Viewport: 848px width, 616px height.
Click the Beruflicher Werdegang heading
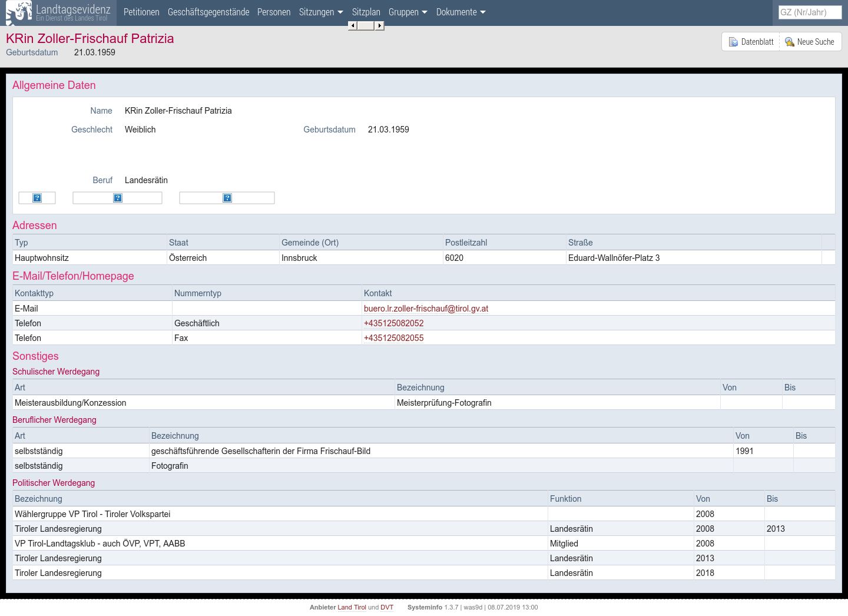[54, 420]
